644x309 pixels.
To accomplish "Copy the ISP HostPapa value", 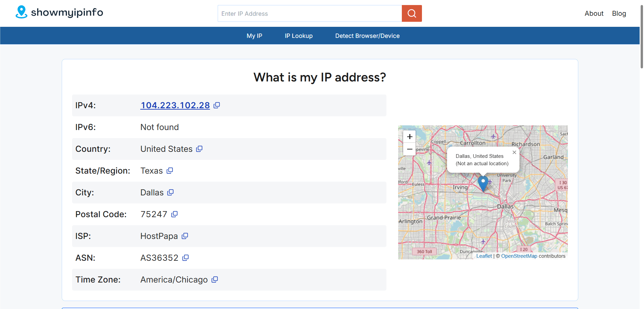I will [x=185, y=236].
